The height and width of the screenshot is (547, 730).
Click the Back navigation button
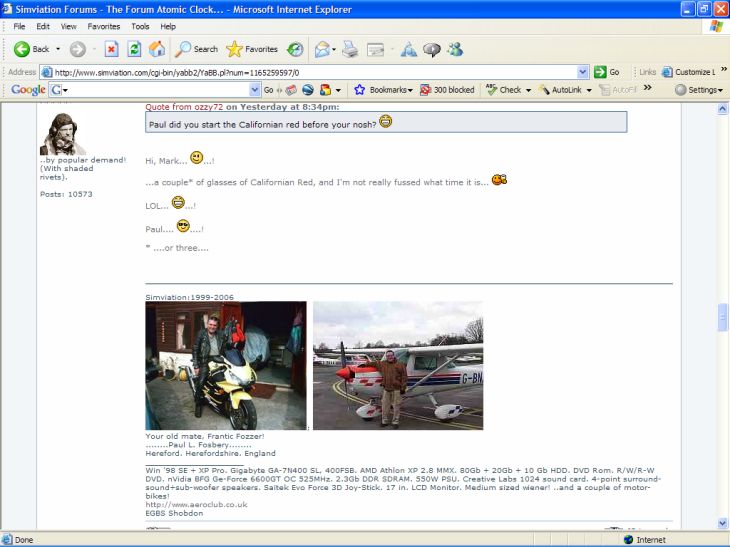click(x=32, y=48)
